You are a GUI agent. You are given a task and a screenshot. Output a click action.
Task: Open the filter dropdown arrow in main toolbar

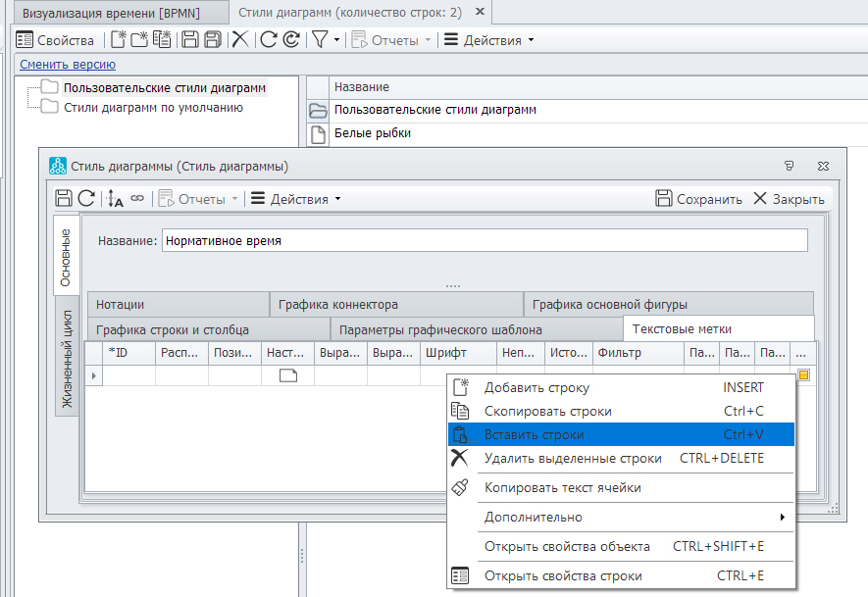click(x=337, y=40)
